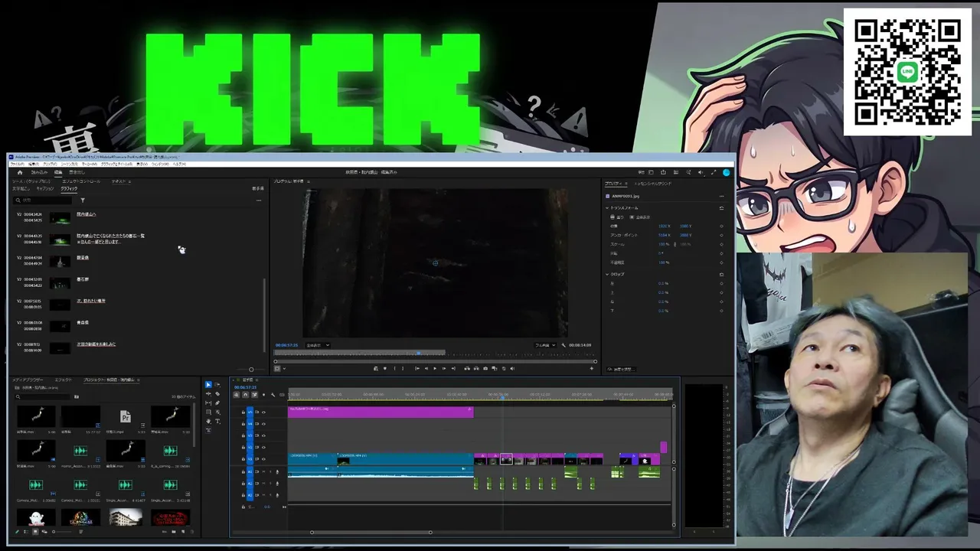This screenshot has height=551, width=980.
Task: Open the ファイル menu in menu bar
Action: 17,164
